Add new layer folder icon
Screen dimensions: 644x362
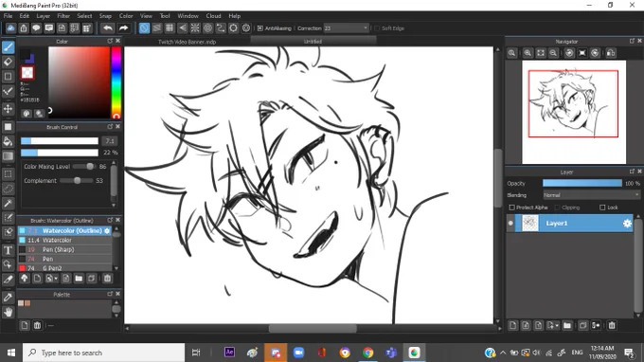(x=567, y=325)
